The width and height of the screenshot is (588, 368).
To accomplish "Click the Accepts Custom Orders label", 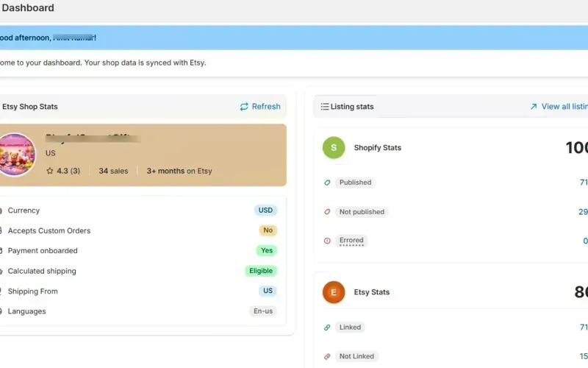I will 49,231.
